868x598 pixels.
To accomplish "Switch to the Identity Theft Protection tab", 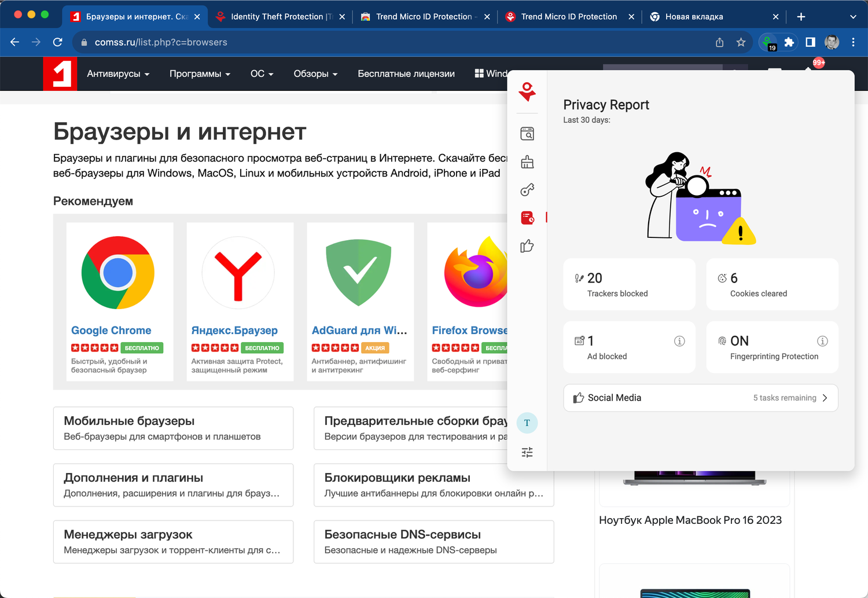I will (280, 17).
